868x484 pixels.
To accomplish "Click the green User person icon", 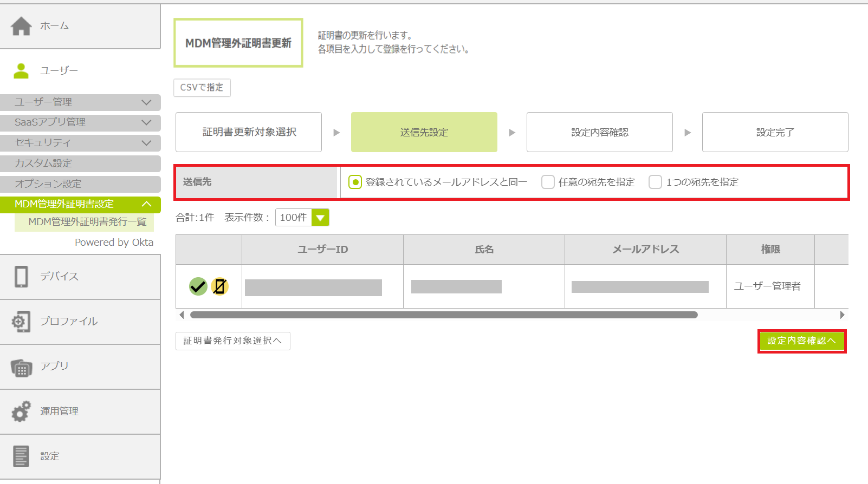I will pyautogui.click(x=21, y=71).
